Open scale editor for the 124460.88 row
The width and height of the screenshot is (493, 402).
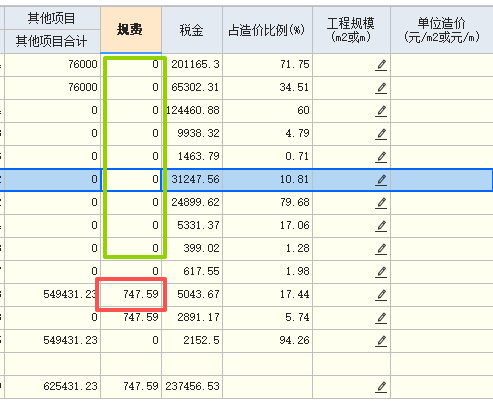click(x=381, y=111)
